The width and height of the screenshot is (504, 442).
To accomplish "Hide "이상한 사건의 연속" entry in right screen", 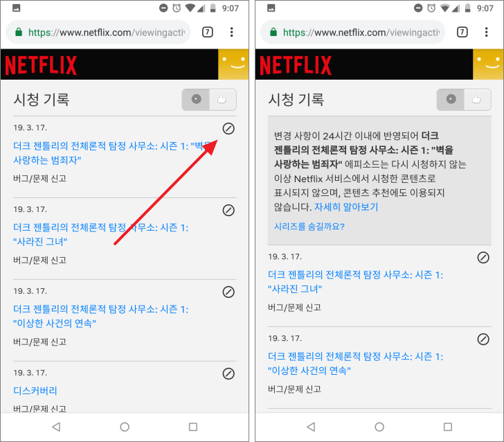I will click(x=483, y=339).
